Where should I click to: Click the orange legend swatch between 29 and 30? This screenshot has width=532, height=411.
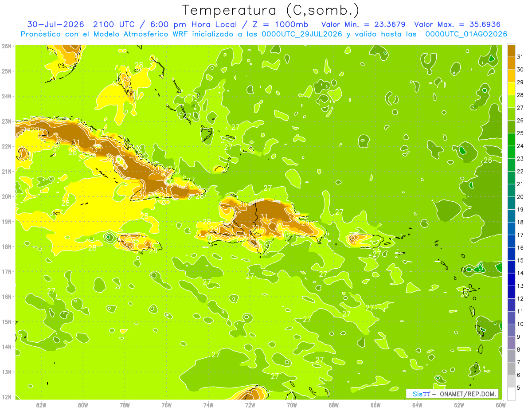click(x=511, y=76)
